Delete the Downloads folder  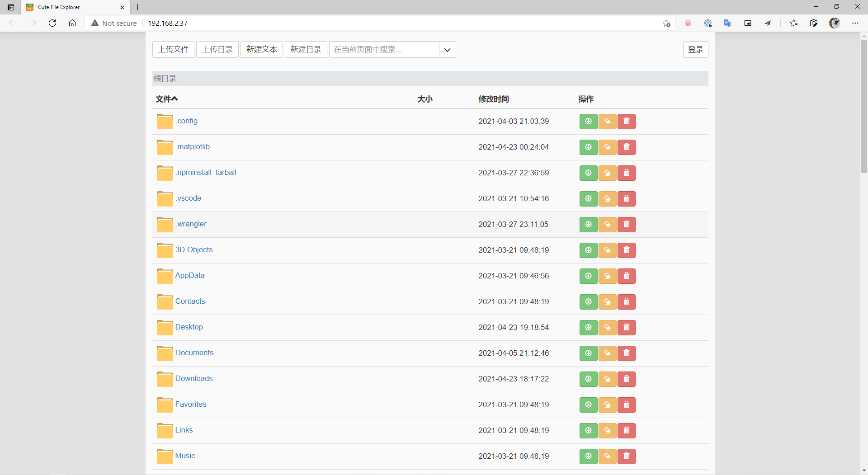tap(626, 379)
